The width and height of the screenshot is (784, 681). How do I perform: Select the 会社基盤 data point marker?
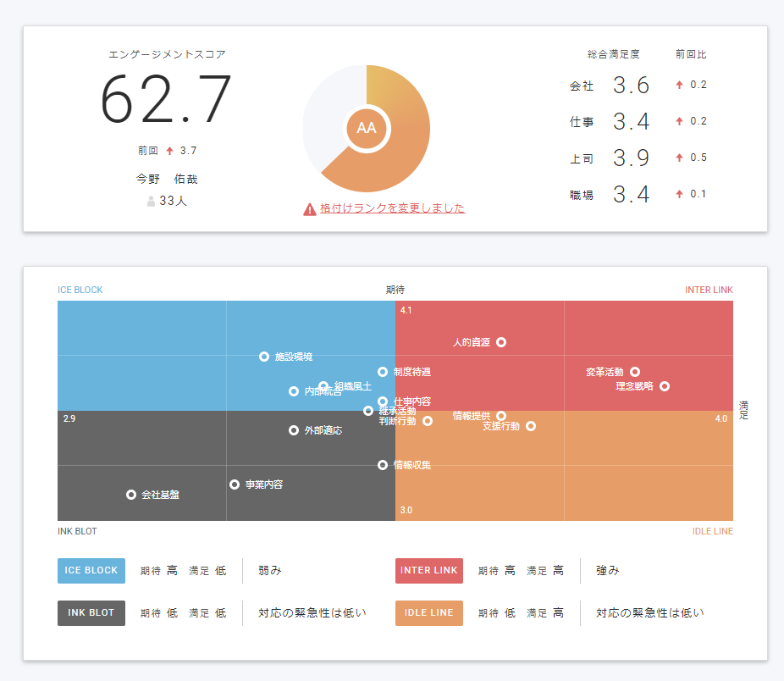point(131,495)
